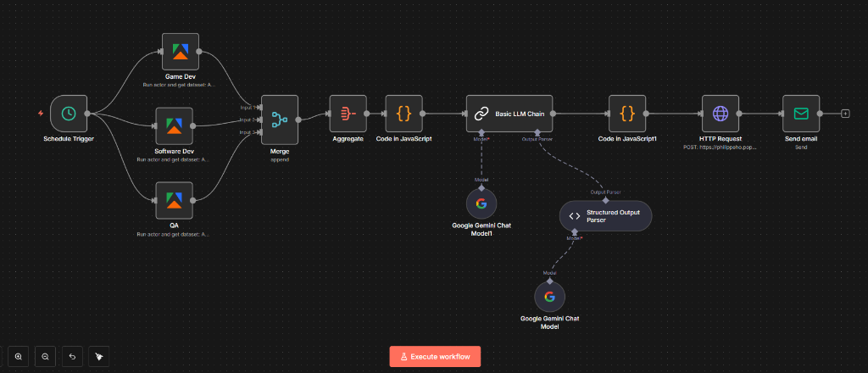Viewport: 868px width, 373px height.
Task: Click the Execute workflow button
Action: click(x=435, y=356)
